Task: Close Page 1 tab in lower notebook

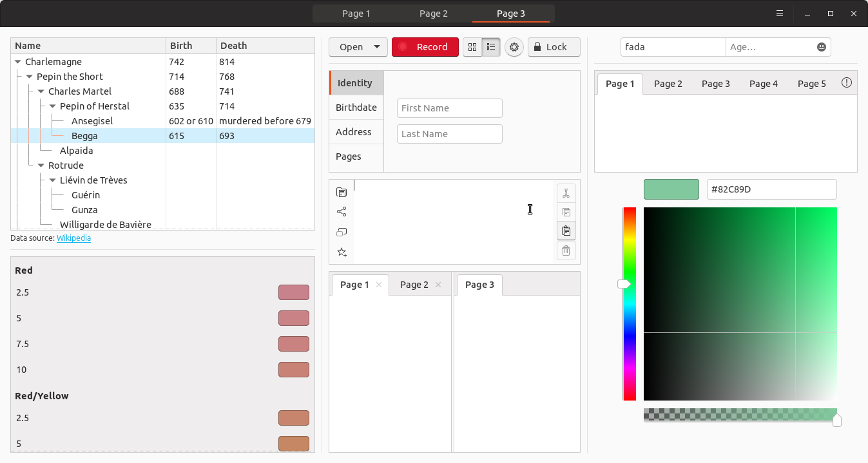Action: coord(379,285)
